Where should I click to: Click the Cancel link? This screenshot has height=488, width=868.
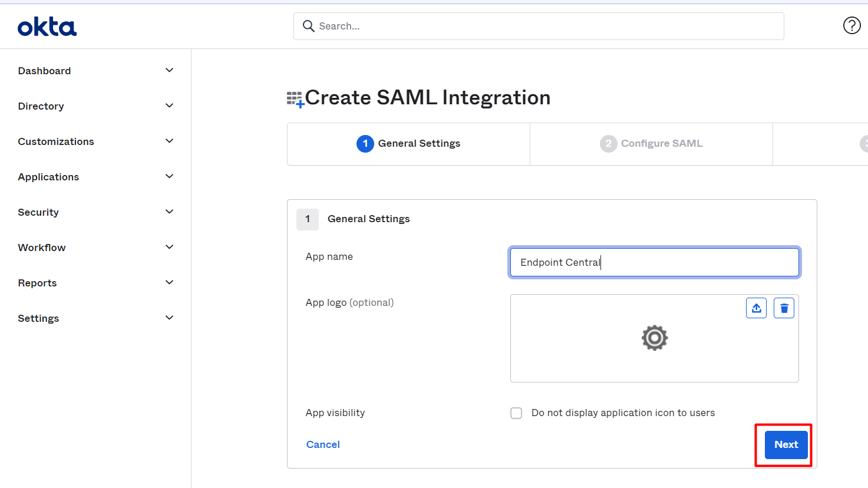point(323,445)
